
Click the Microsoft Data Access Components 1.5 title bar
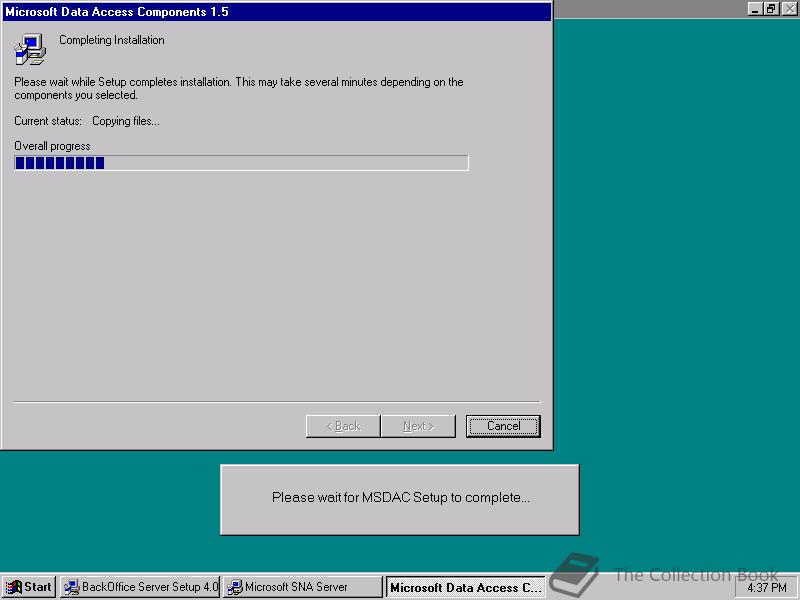[277, 12]
